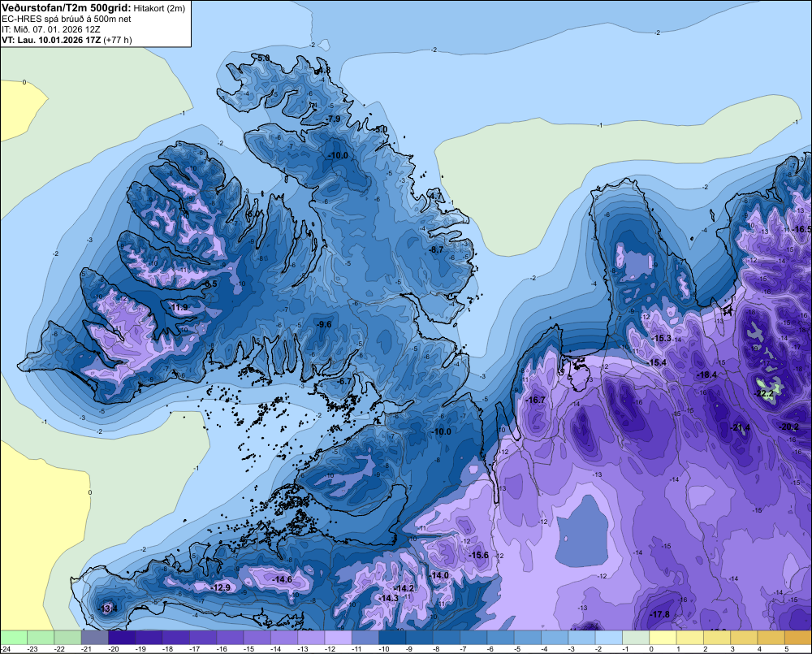This screenshot has width=812, height=654.
Task: Select the -15.3 temperature value
Action: point(661,338)
